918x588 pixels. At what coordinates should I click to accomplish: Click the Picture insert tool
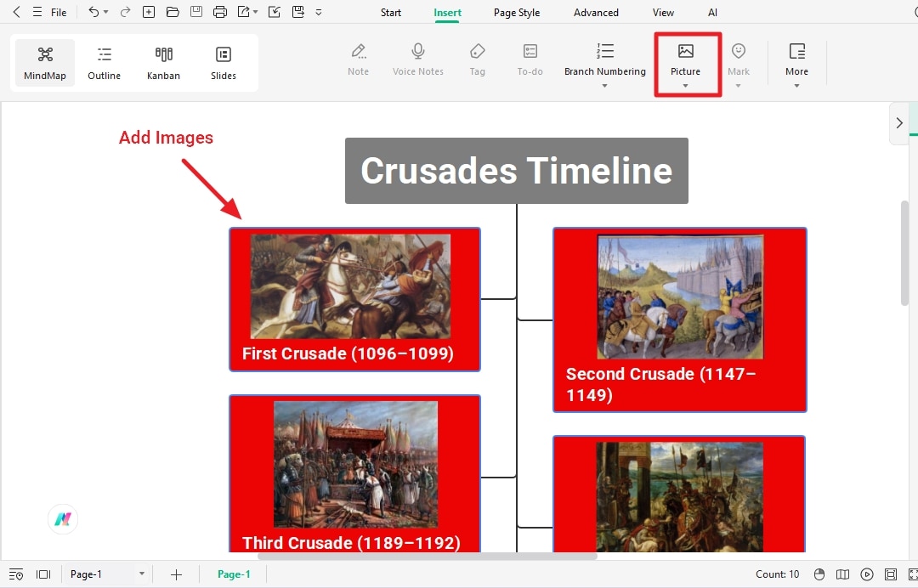click(x=686, y=59)
